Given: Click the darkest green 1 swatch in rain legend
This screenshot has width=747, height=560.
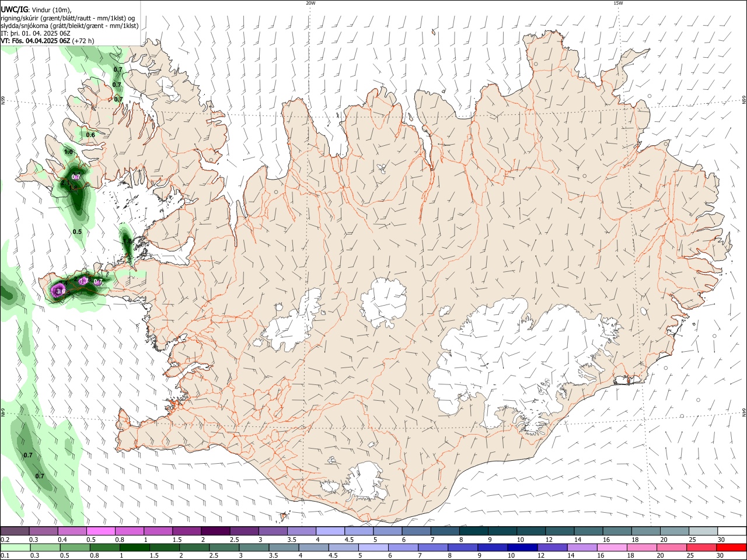Looking at the screenshot, I should coord(135,548).
